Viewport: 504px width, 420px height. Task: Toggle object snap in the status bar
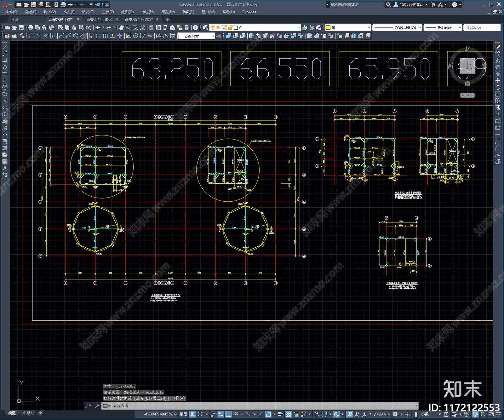coord(268,414)
